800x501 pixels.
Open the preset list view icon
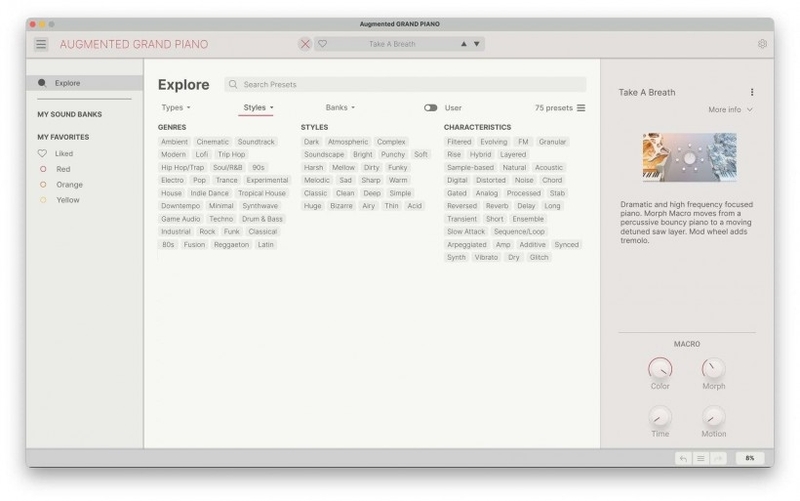click(x=581, y=108)
